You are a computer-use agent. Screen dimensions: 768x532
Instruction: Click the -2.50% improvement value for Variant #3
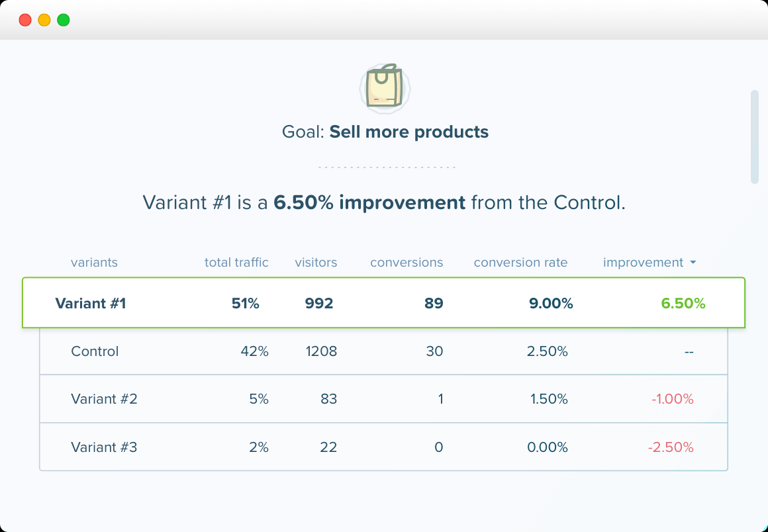tap(671, 447)
